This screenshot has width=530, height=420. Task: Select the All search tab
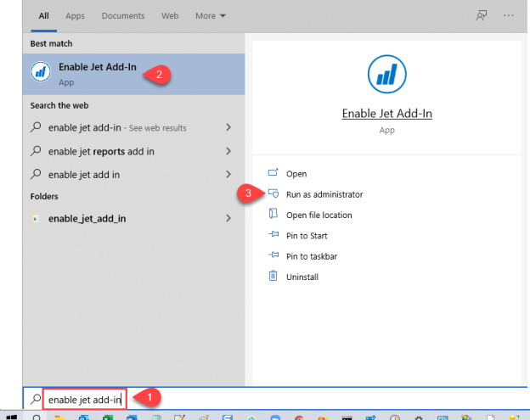point(43,16)
